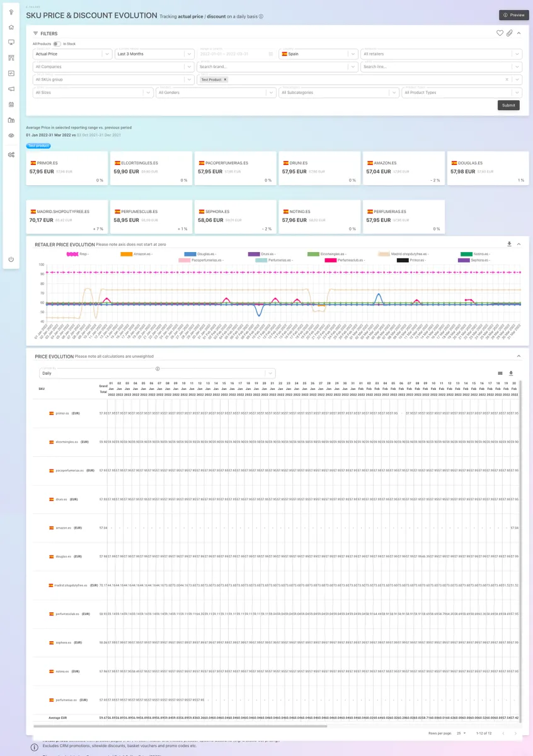Click the paperclip icon in the Filters header
This screenshot has width=533, height=756.
coord(509,33)
